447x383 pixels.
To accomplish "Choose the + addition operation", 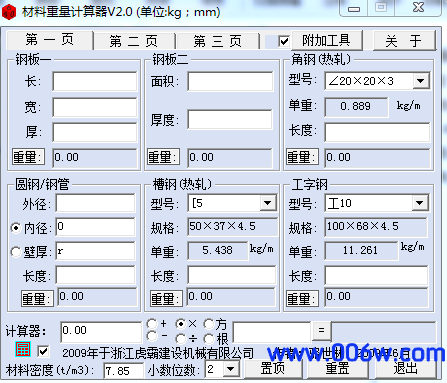I will pos(152,324).
